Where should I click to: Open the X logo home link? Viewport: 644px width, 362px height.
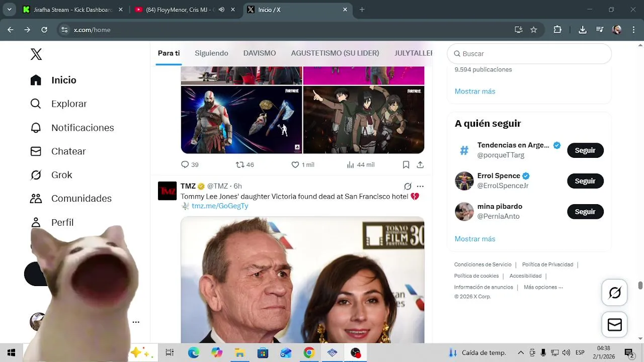(x=36, y=54)
